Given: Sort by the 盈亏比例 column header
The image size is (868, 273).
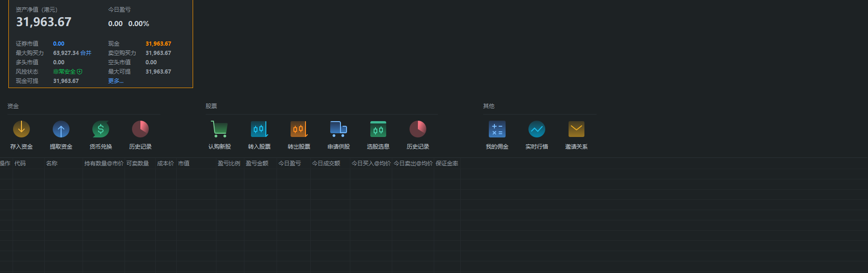Looking at the screenshot, I should point(229,164).
